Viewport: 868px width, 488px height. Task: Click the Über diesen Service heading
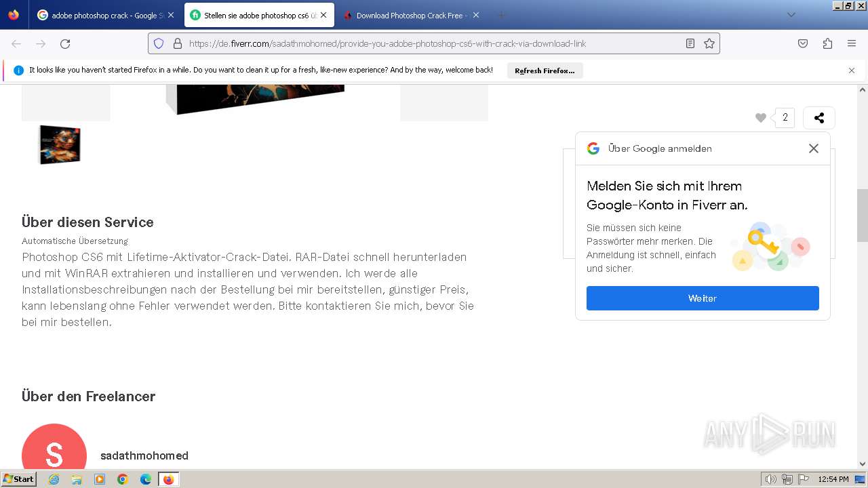click(x=87, y=222)
